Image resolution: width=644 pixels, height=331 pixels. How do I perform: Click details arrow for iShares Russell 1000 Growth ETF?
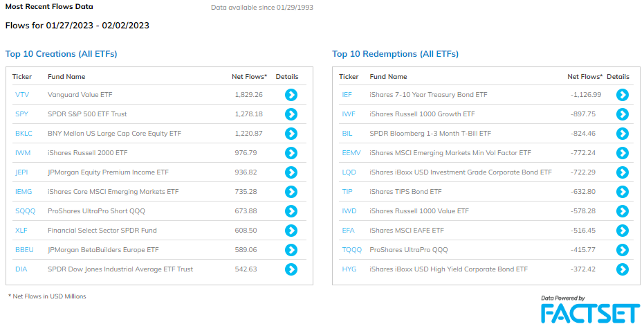tap(623, 114)
